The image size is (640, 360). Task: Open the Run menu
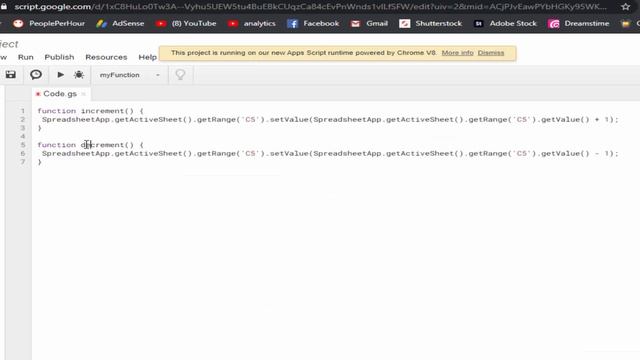(26, 57)
